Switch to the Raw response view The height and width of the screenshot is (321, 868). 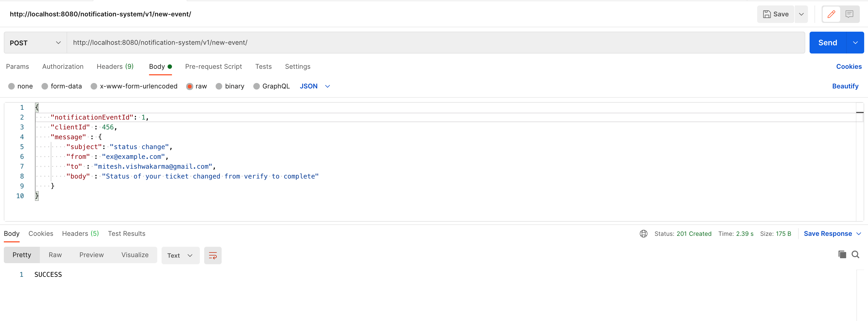point(55,255)
